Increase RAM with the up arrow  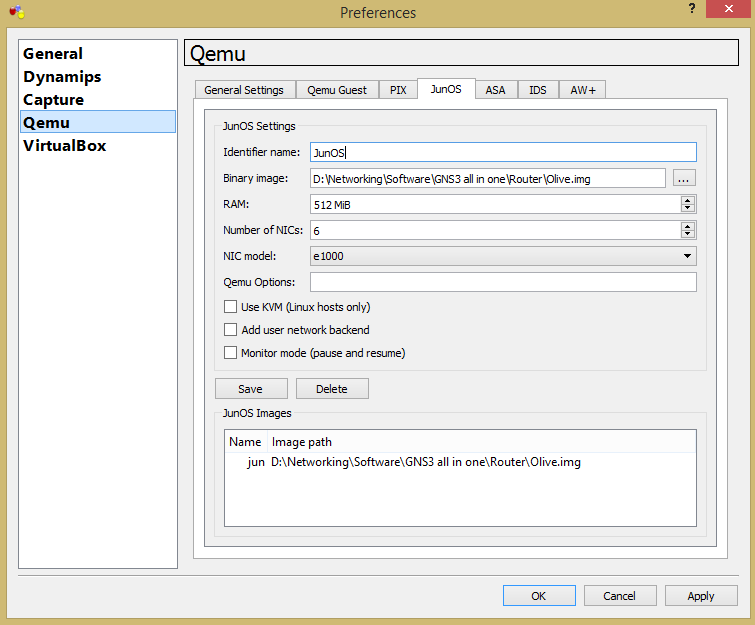688,200
